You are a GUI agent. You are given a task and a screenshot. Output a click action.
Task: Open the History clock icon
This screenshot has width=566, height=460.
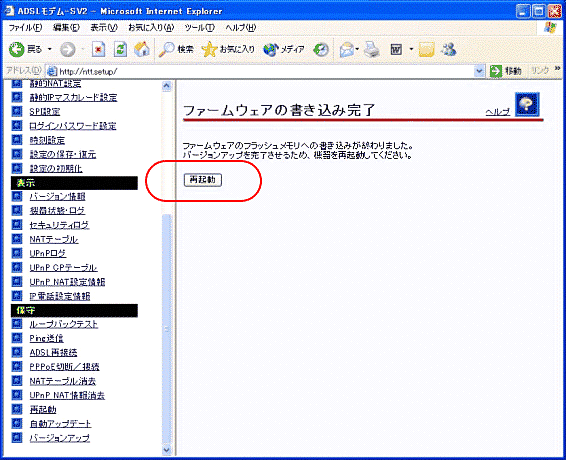point(321,49)
